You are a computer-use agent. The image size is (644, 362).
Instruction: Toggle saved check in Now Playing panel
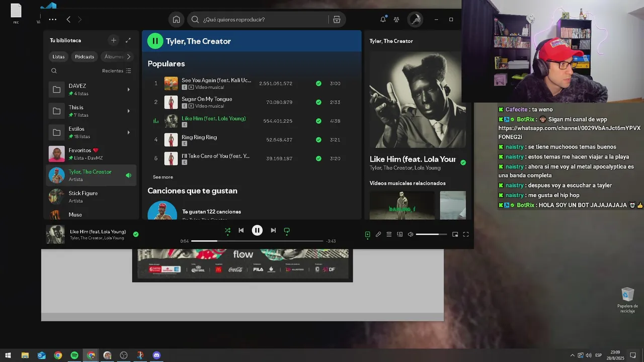pos(463,162)
